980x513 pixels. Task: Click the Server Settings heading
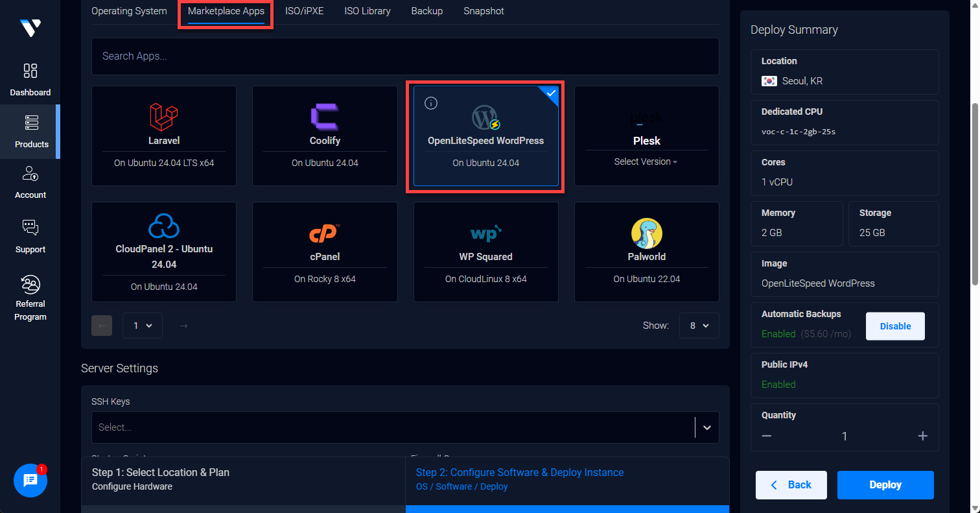pyautogui.click(x=119, y=368)
